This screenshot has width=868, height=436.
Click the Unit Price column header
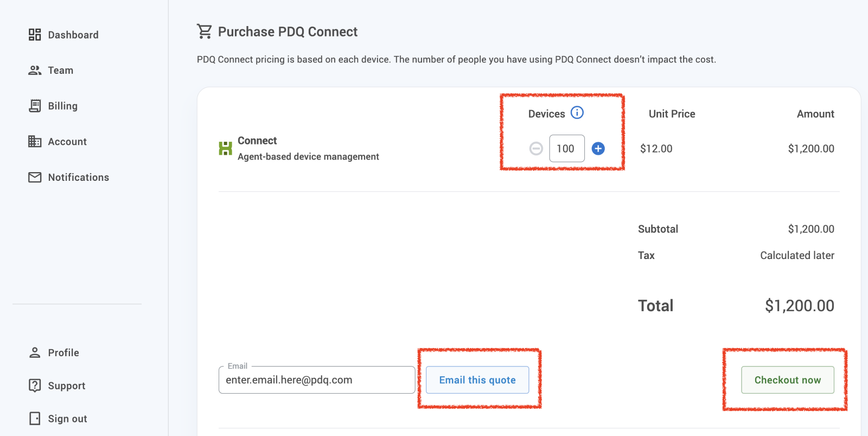point(672,114)
